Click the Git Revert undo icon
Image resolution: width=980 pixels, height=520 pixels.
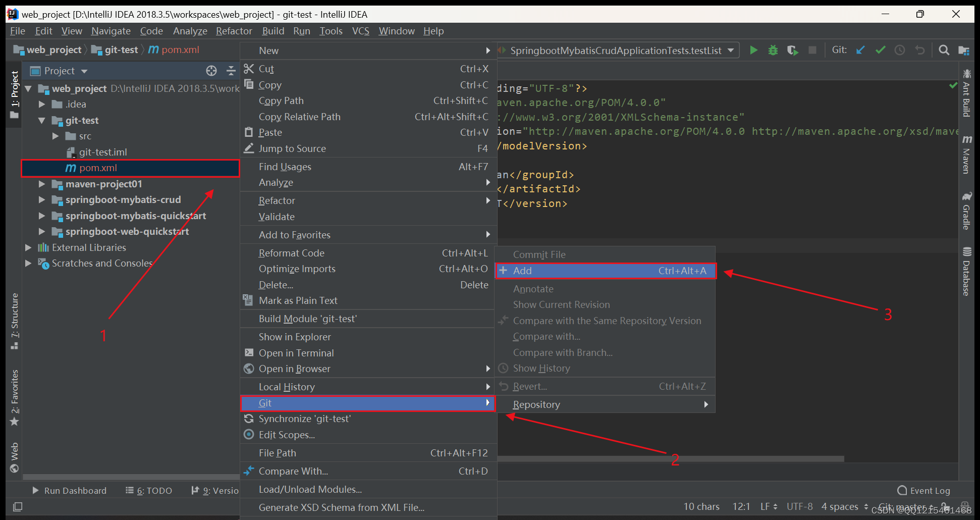coord(920,50)
